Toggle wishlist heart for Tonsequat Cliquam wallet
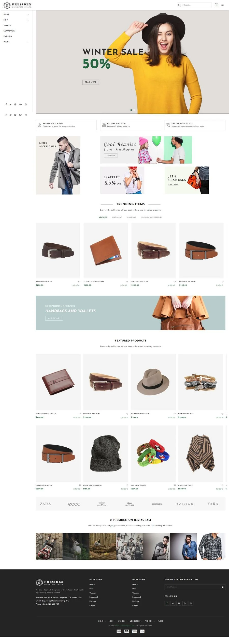 pyautogui.click(x=80, y=414)
